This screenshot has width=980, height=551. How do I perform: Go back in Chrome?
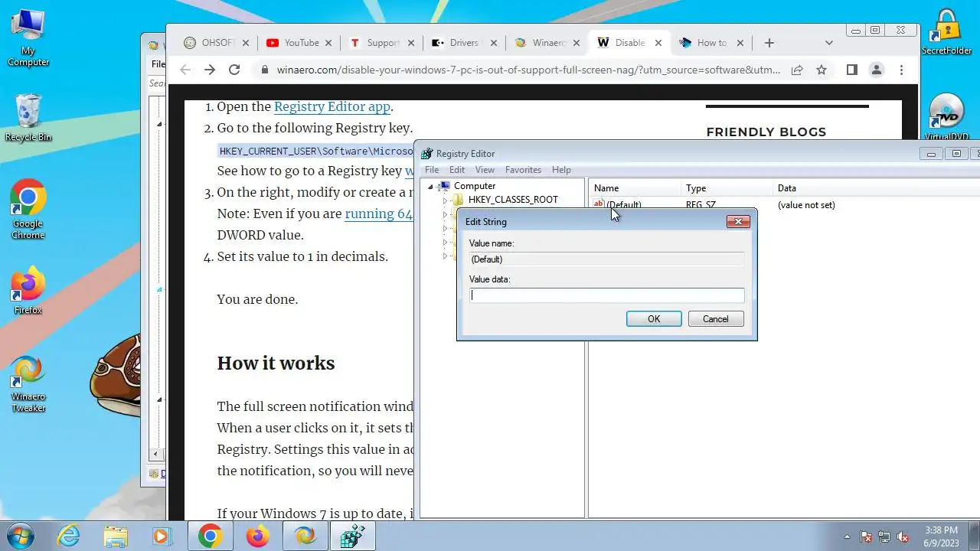pyautogui.click(x=185, y=70)
